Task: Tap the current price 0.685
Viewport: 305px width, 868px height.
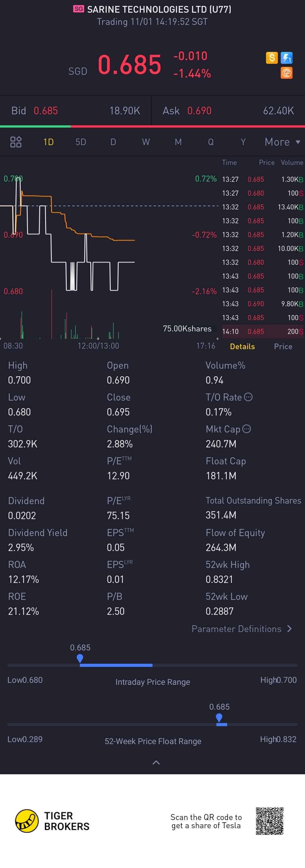Action: [x=129, y=64]
